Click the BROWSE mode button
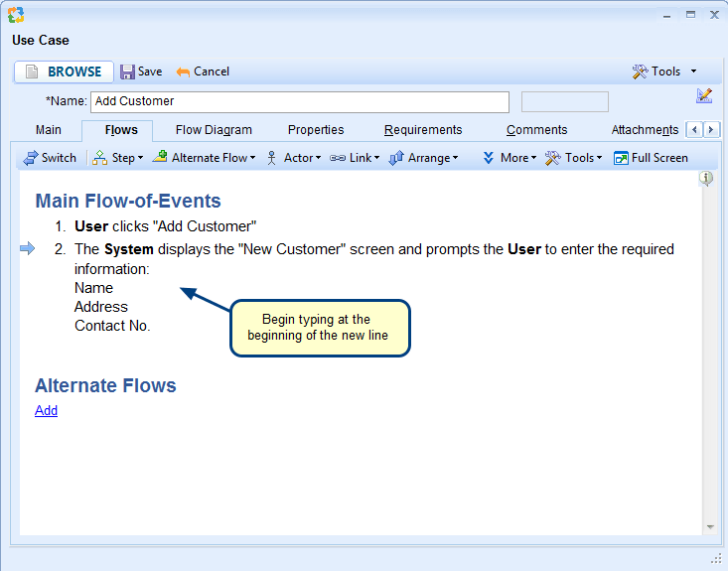The width and height of the screenshot is (728, 571). click(64, 71)
